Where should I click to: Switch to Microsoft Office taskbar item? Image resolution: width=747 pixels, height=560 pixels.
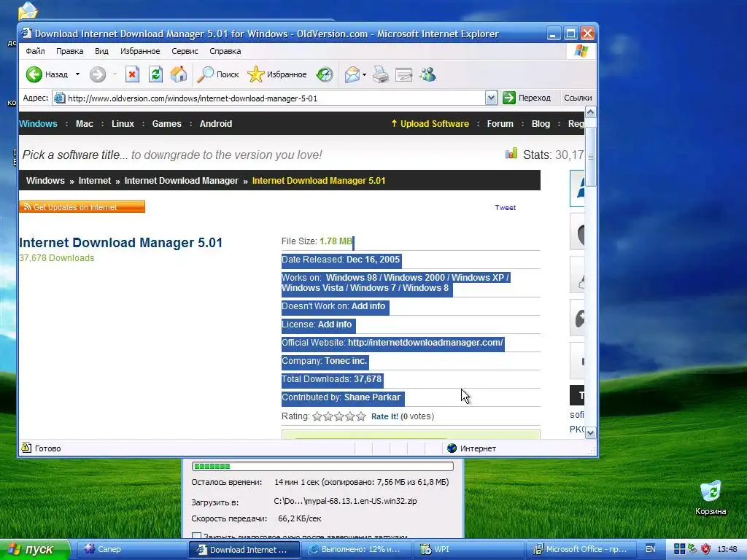coord(581,550)
